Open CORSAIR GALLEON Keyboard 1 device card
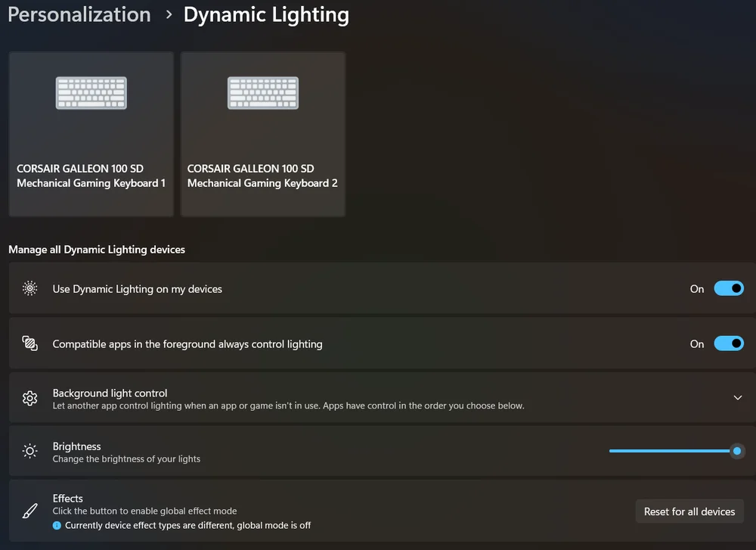This screenshot has height=550, width=756. (x=91, y=134)
